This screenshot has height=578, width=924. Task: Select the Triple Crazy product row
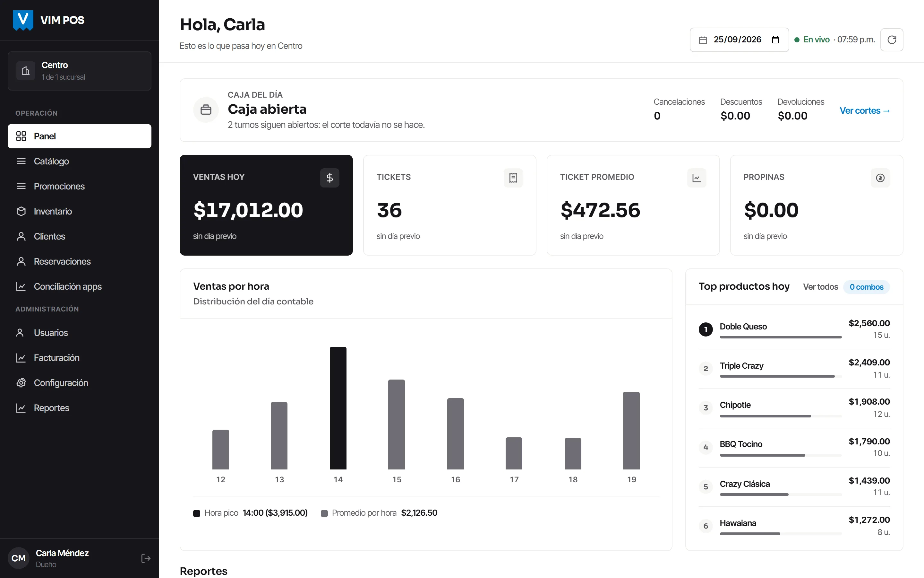tap(794, 369)
